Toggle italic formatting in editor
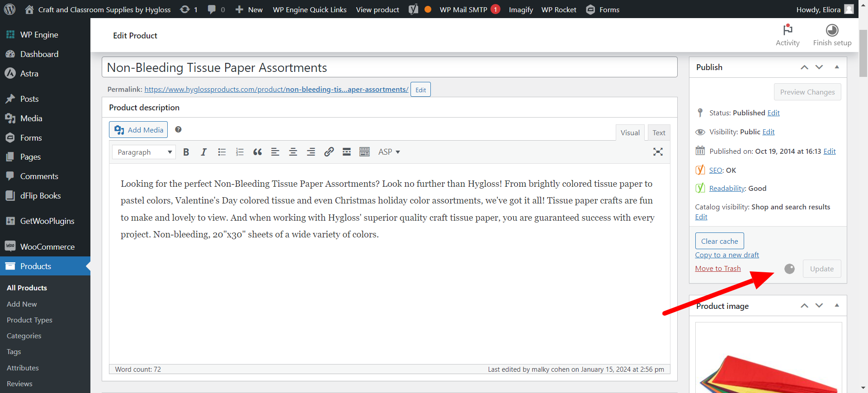 click(x=204, y=152)
